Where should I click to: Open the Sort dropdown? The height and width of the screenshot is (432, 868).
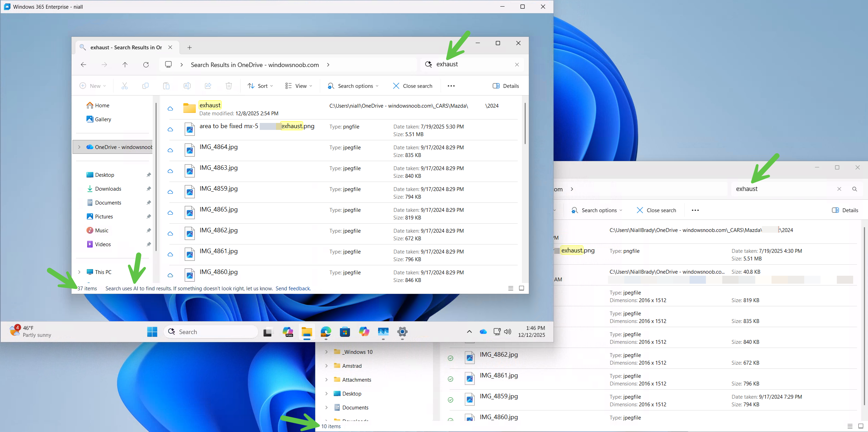[260, 86]
